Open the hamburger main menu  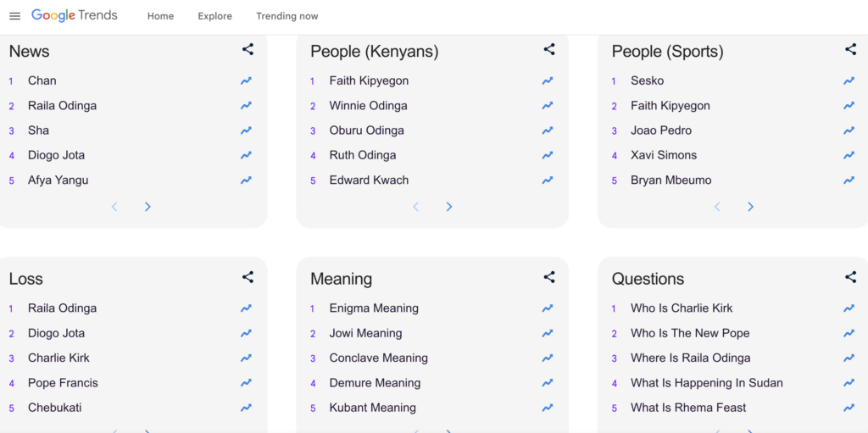point(14,16)
